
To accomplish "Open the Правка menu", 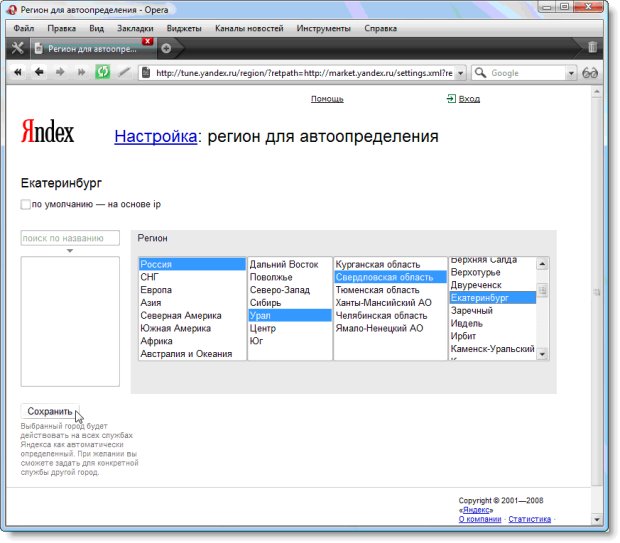I will point(62,28).
